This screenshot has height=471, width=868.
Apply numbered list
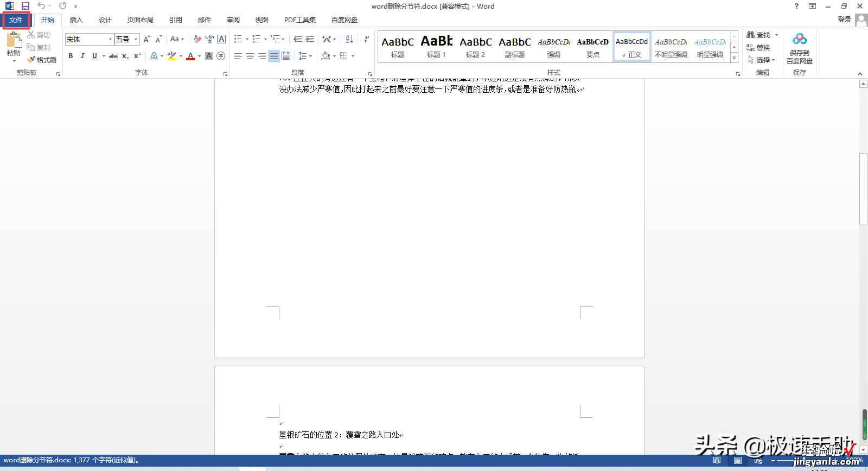tap(257, 39)
